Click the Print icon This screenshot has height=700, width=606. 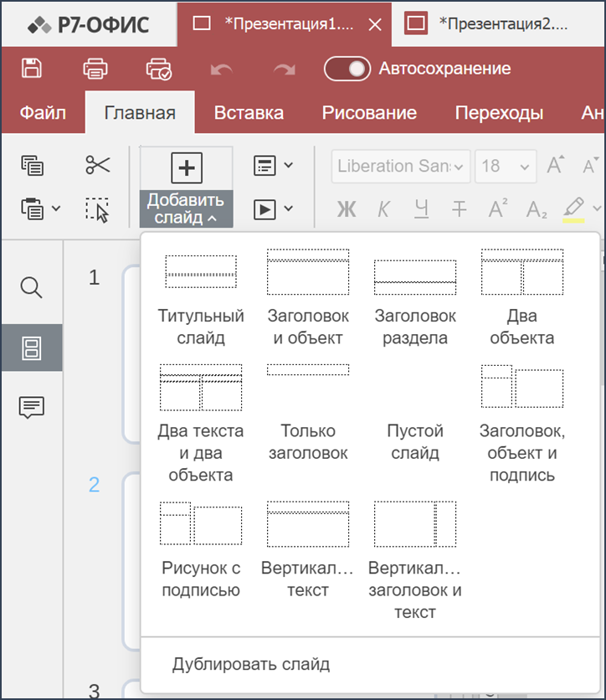pyautogui.click(x=95, y=69)
